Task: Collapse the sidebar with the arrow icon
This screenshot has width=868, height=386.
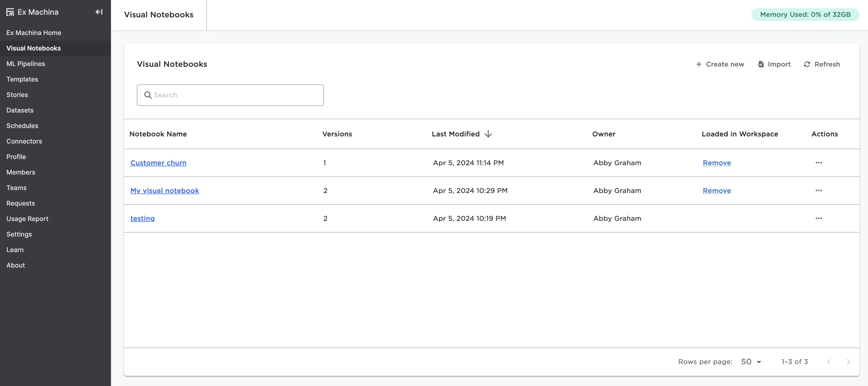Action: click(99, 12)
